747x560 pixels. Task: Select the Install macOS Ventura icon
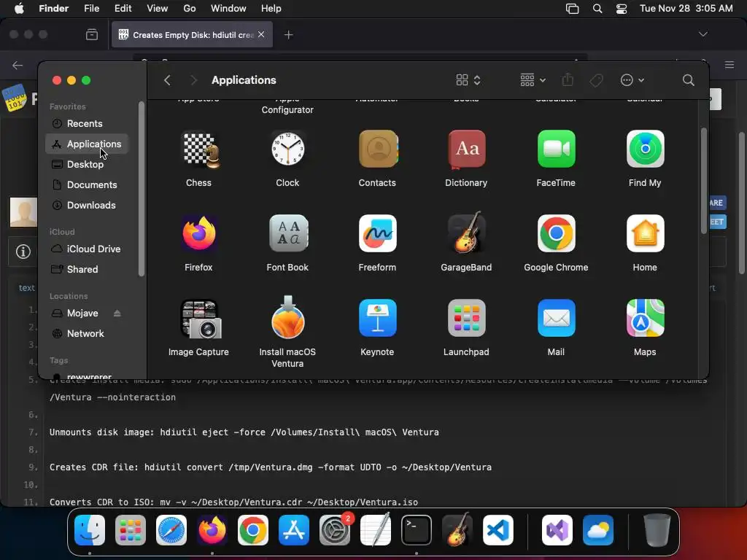[287, 318]
